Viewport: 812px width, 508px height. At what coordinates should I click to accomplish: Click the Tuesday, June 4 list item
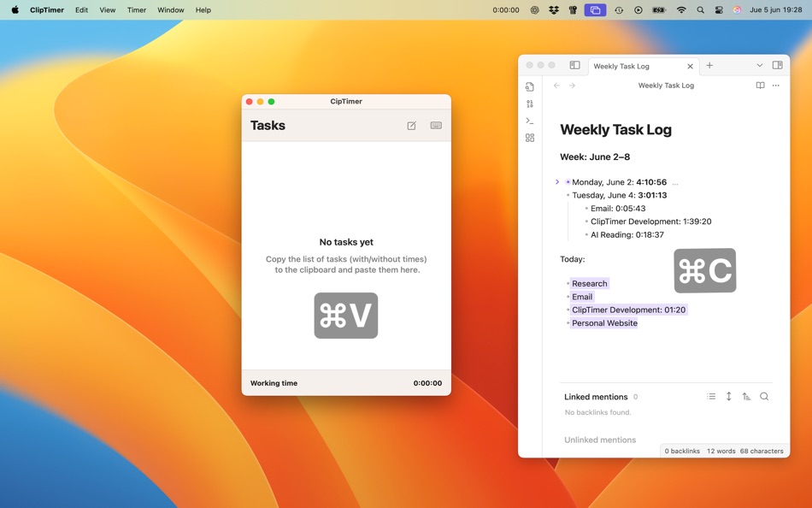click(620, 196)
